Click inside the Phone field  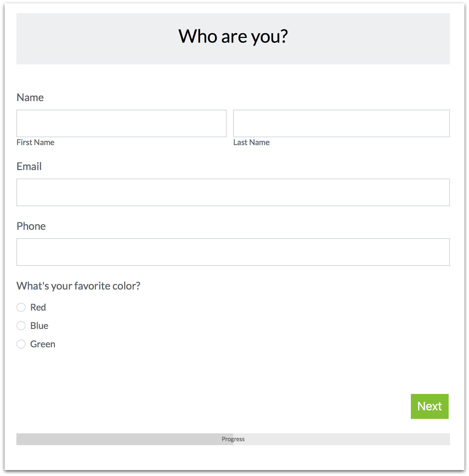coord(233,252)
